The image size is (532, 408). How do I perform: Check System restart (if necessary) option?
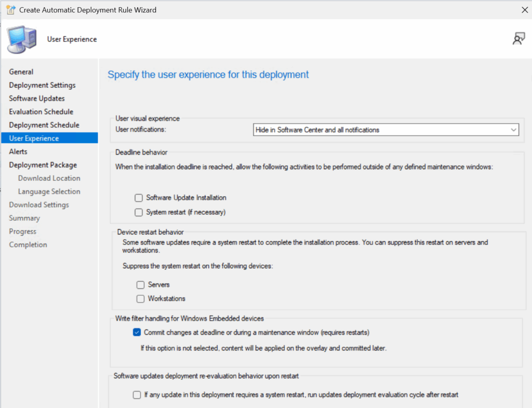pos(139,212)
